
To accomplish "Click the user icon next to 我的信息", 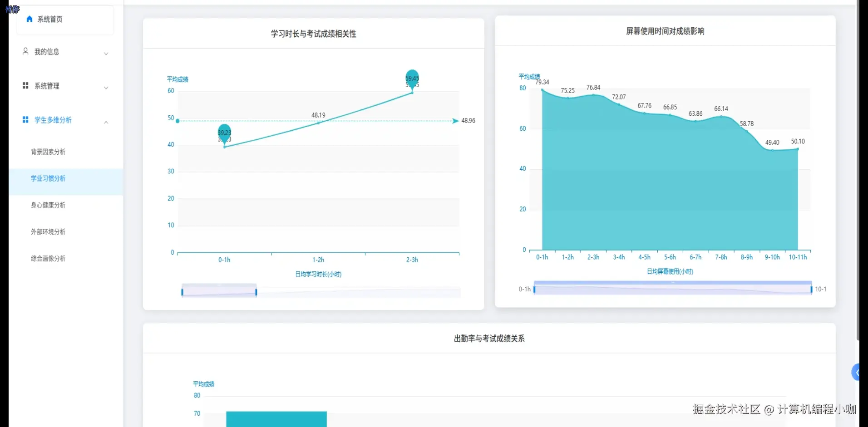I will pos(26,51).
